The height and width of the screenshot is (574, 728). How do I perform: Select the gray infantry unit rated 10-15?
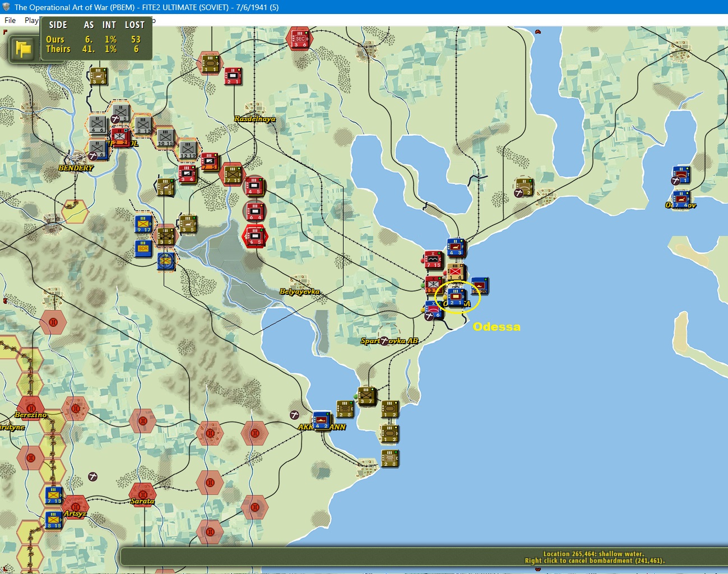pos(165,137)
